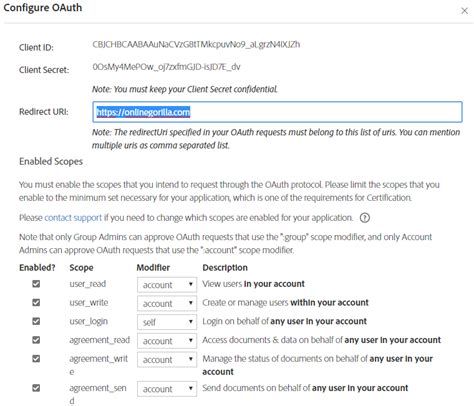Click the 'Redirect URI:' label

pyautogui.click(x=44, y=112)
